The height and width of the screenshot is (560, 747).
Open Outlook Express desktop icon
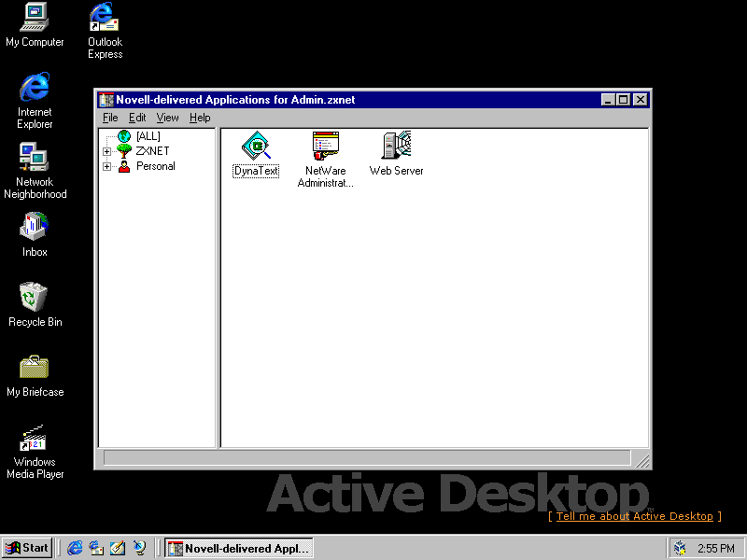click(105, 17)
